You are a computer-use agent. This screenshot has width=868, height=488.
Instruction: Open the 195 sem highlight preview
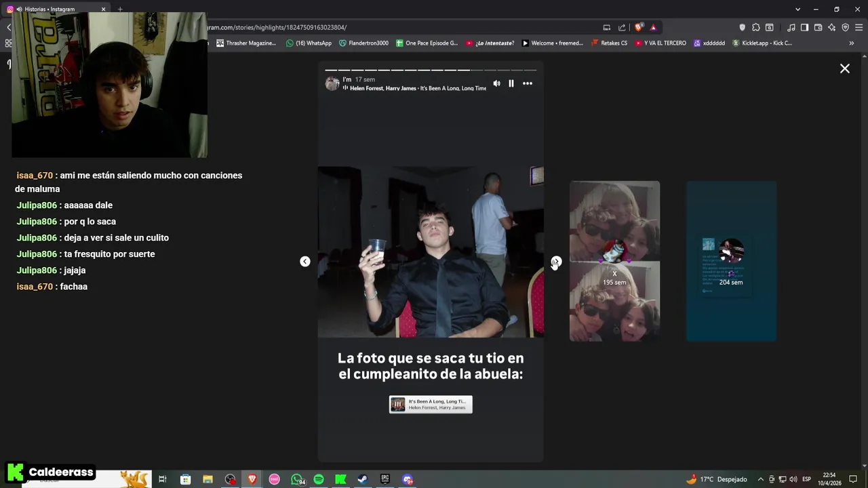tap(614, 261)
